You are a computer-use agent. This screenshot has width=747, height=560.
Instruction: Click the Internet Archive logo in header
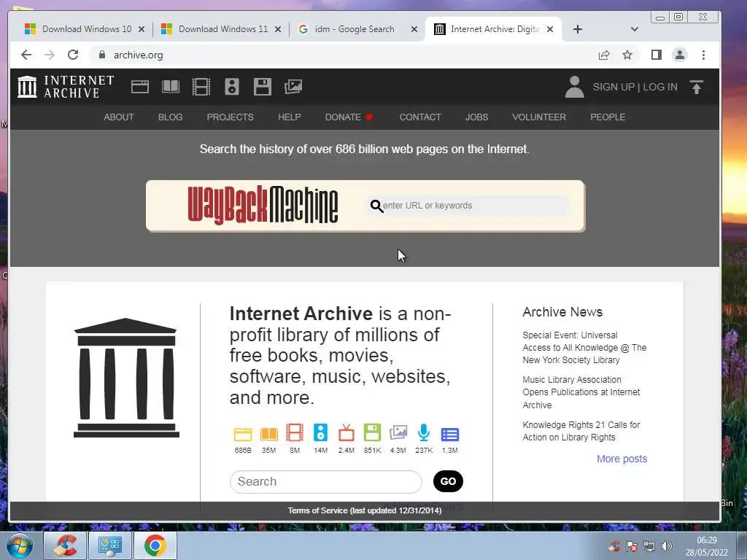point(66,87)
